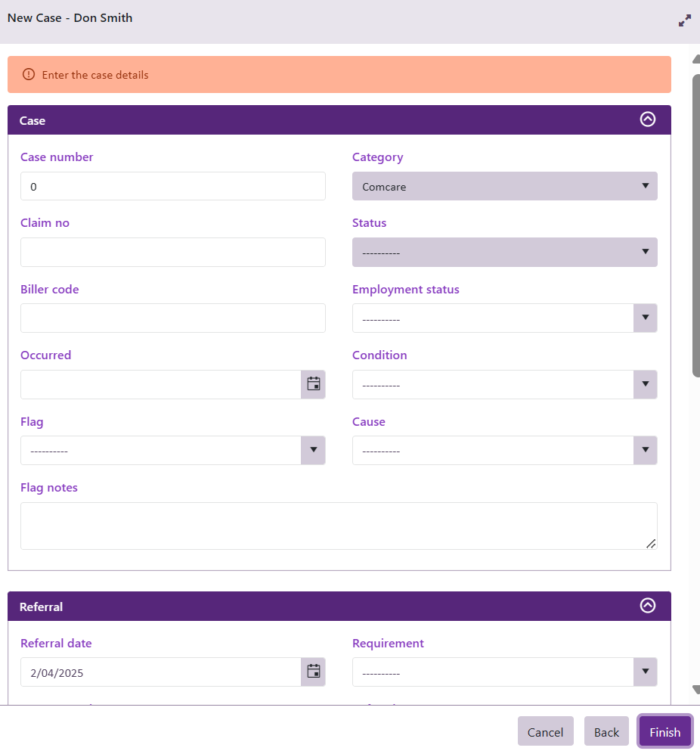Click the Cancel button

pos(545,731)
